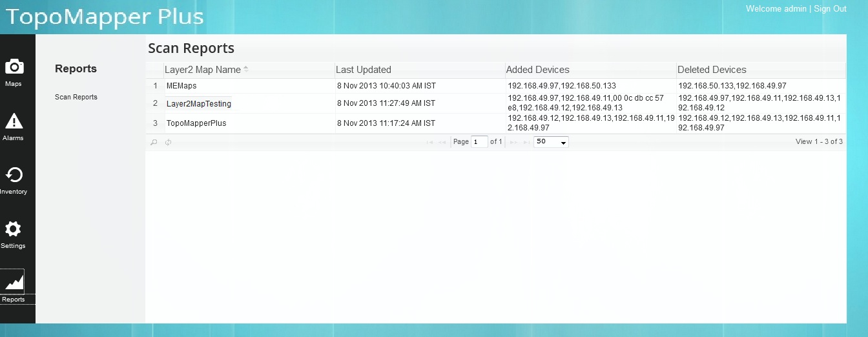This screenshot has height=337, width=868.
Task: Click the Welcome admin text
Action: point(776,9)
